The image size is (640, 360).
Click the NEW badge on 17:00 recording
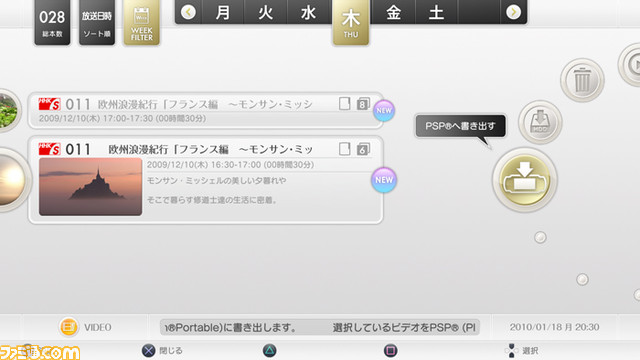(384, 111)
